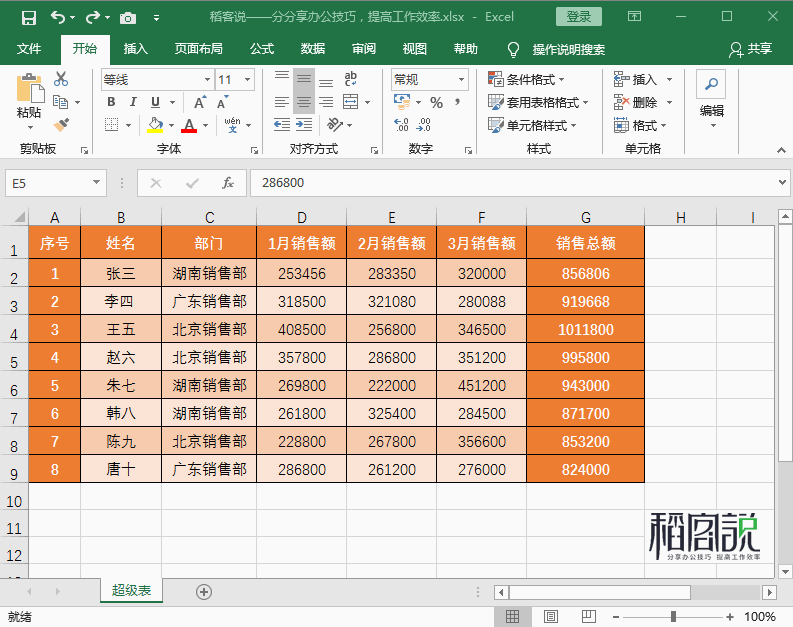Toggle Top Align
The image size is (793, 627).
click(x=282, y=78)
